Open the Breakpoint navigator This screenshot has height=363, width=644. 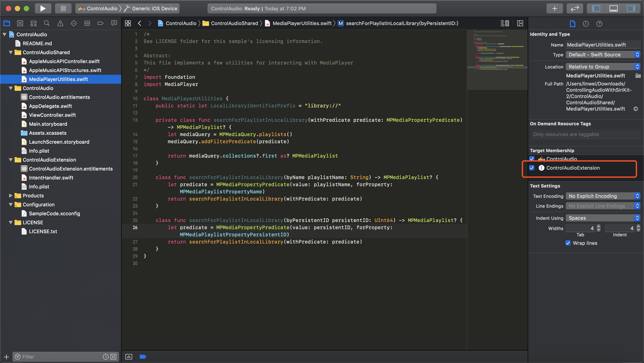pos(101,23)
